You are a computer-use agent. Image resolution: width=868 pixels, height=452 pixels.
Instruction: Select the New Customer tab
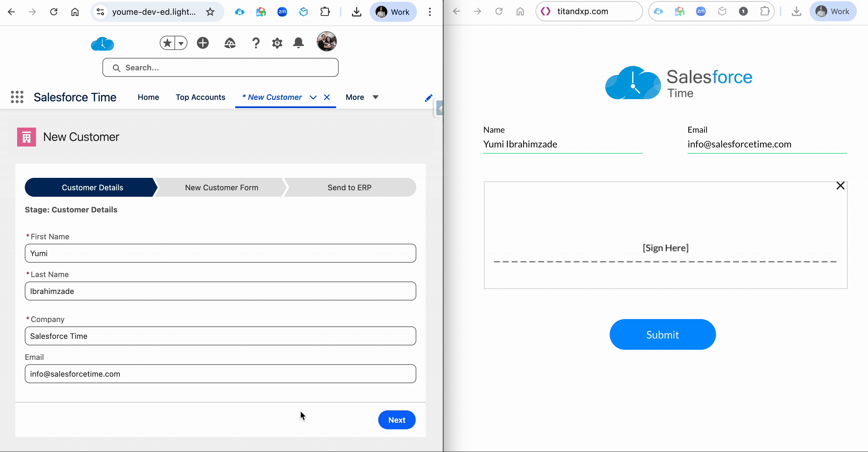[x=272, y=97]
